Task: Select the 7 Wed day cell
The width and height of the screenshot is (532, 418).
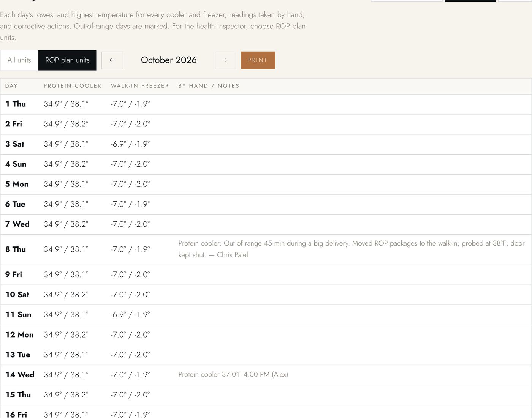Action: coord(17,224)
